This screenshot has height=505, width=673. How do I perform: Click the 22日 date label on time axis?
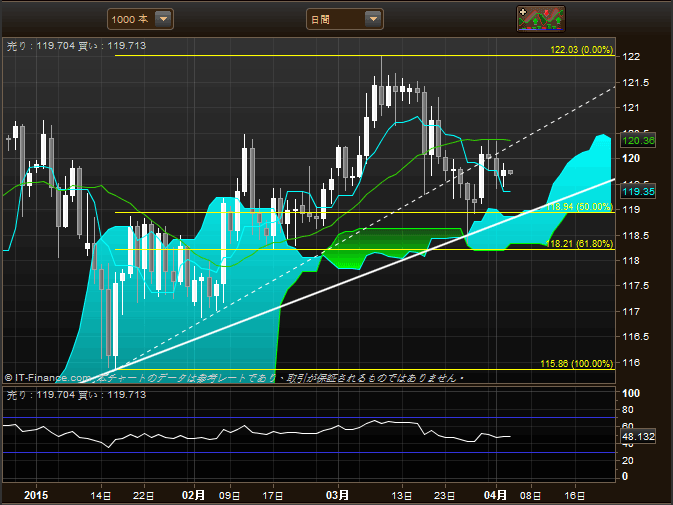click(144, 496)
